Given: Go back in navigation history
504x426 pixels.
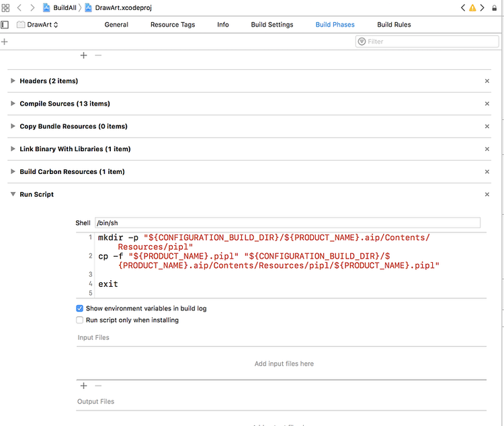Looking at the screenshot, I should click(19, 7).
